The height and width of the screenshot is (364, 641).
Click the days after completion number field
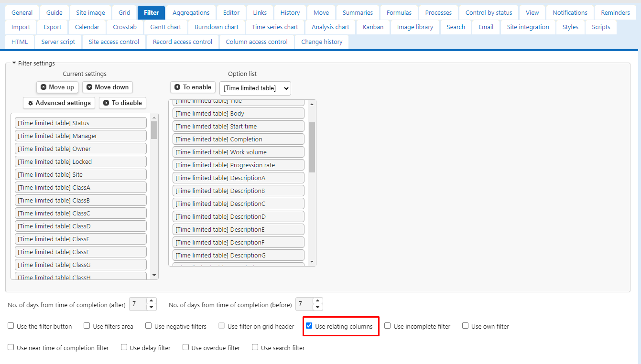[x=138, y=304]
